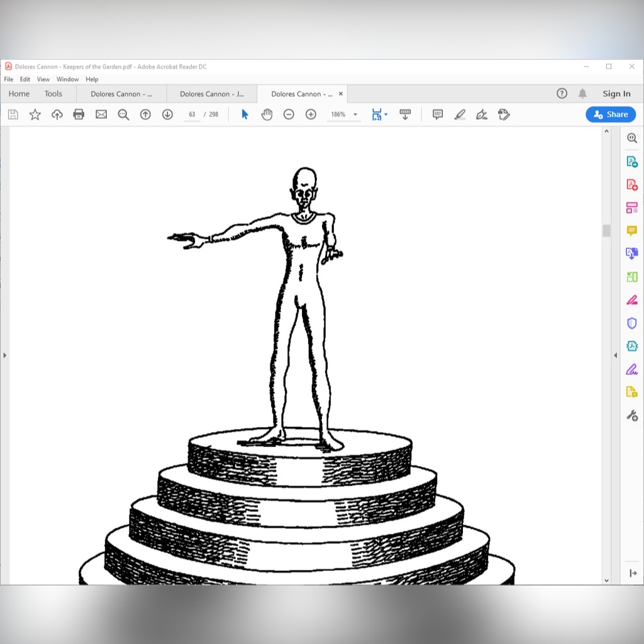Screen dimensions: 644x644
Task: Click the scrolling read mode icon
Action: (x=405, y=114)
